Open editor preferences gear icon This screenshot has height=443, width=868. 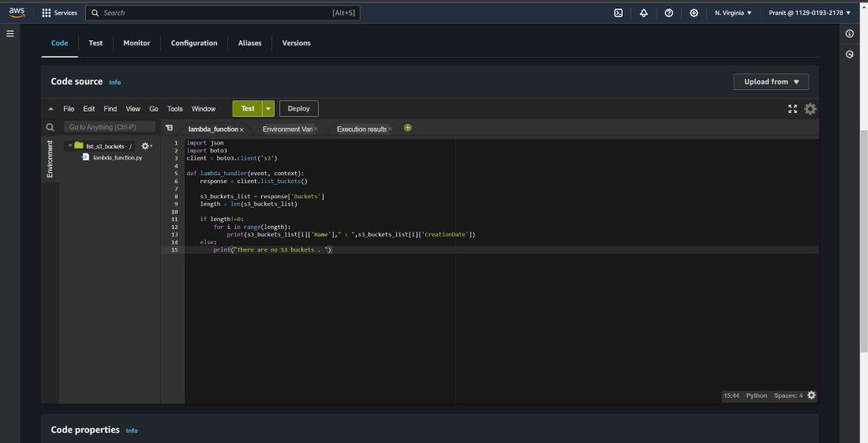810,109
